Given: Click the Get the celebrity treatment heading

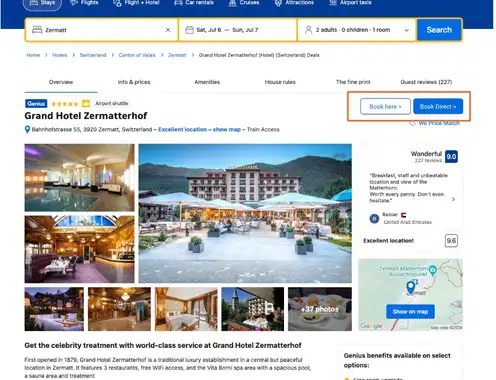Looking at the screenshot, I should point(163,345).
